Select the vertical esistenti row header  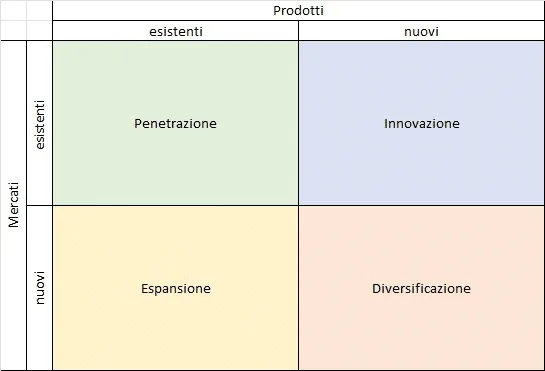click(x=40, y=123)
